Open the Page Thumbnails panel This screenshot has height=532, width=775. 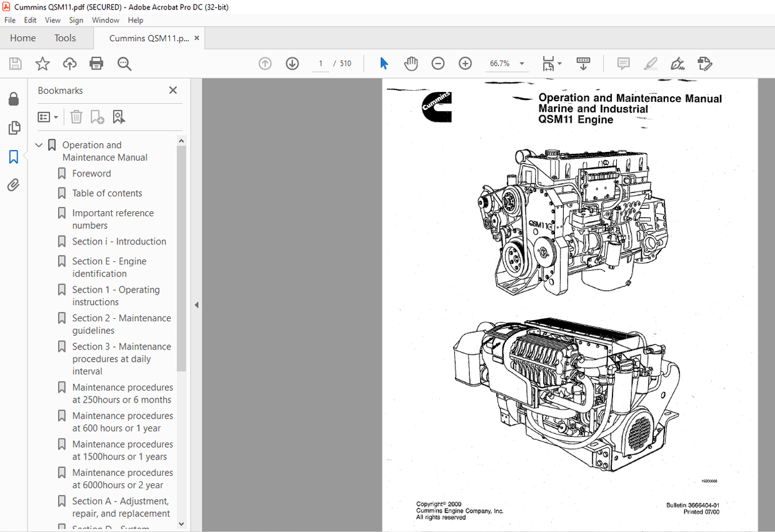(x=14, y=128)
